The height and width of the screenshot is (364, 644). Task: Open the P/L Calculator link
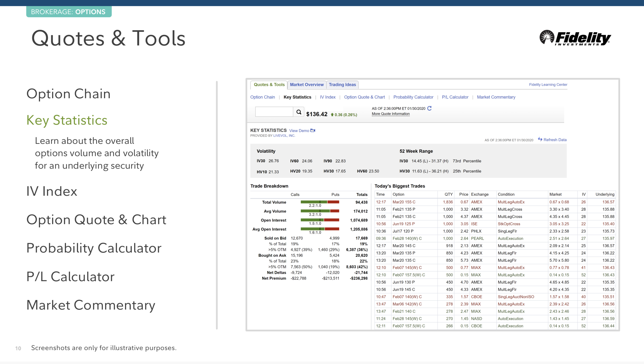(x=455, y=97)
